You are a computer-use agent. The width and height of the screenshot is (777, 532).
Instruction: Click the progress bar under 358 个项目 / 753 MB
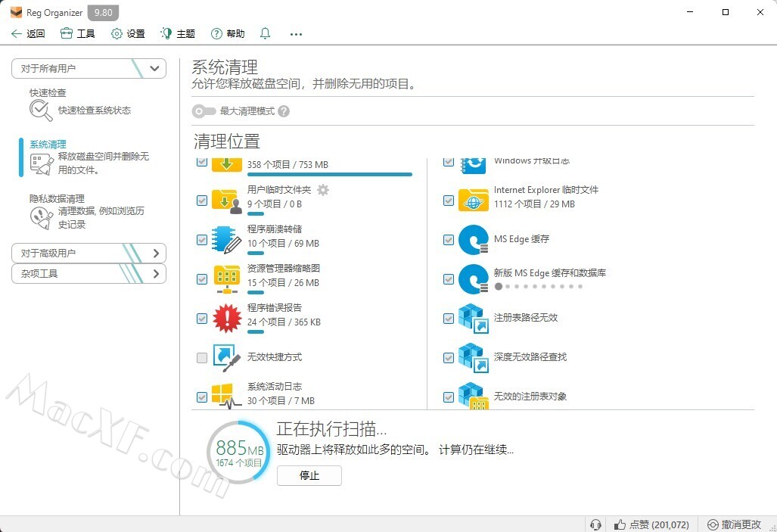tap(330, 175)
